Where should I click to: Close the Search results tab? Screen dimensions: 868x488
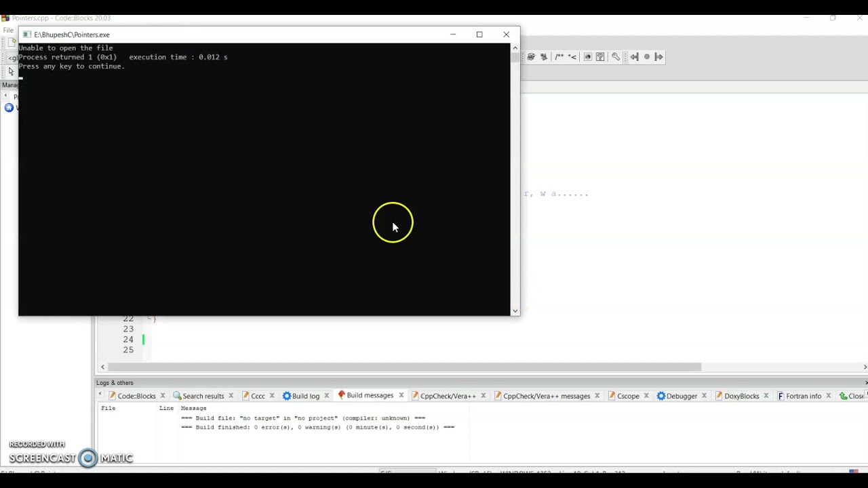231,396
